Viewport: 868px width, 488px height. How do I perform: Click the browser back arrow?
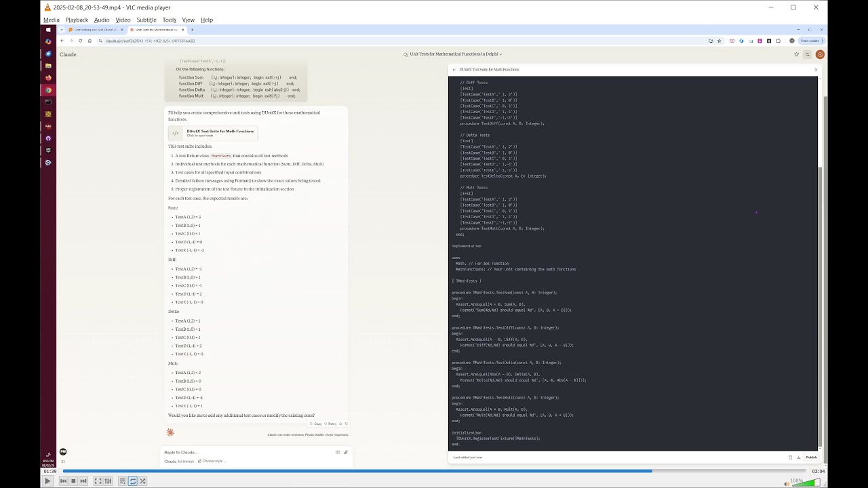pyautogui.click(x=62, y=41)
